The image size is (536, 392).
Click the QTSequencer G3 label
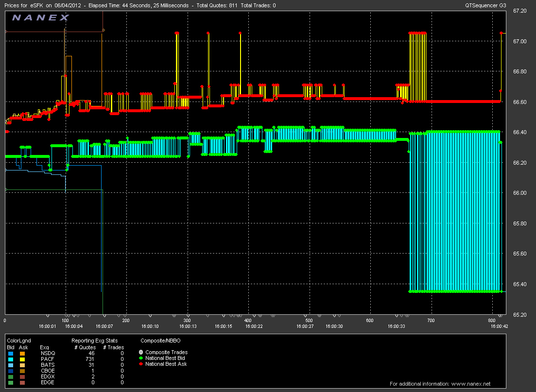(485, 5)
